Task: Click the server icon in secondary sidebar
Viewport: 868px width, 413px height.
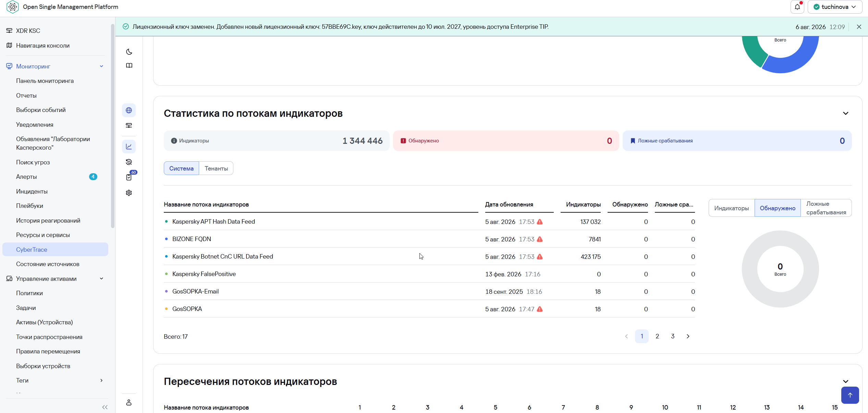Action: pos(129,125)
